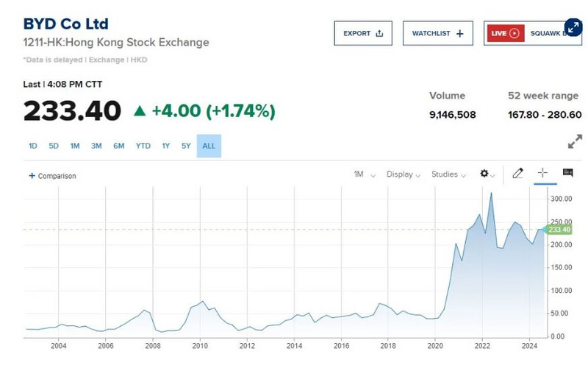The height and width of the screenshot is (368, 588).
Task: Click the Watchlist plus icon
Action: tap(460, 34)
